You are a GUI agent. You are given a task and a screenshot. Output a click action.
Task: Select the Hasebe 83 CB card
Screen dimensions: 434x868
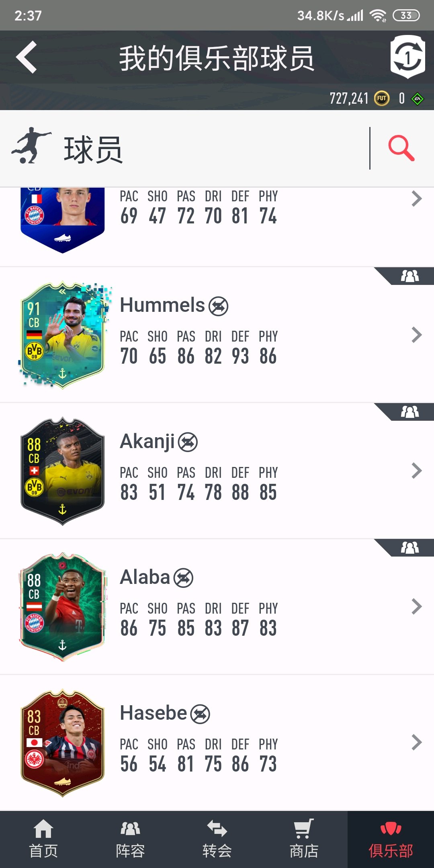point(63,743)
